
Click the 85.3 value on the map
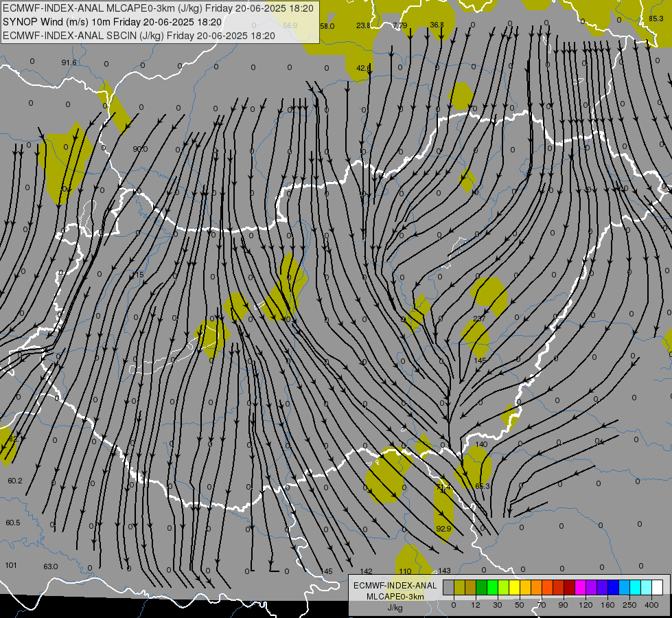click(656, 19)
